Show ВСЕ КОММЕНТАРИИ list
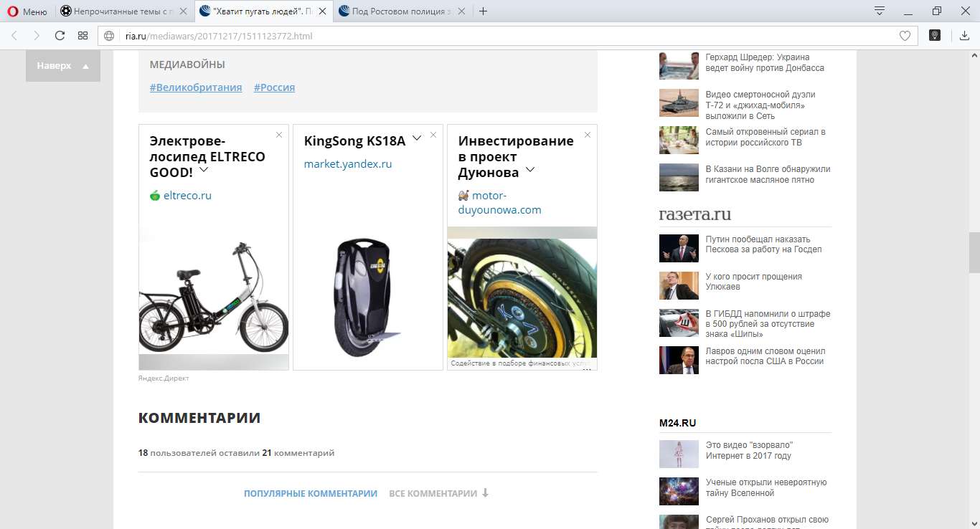 (438, 493)
